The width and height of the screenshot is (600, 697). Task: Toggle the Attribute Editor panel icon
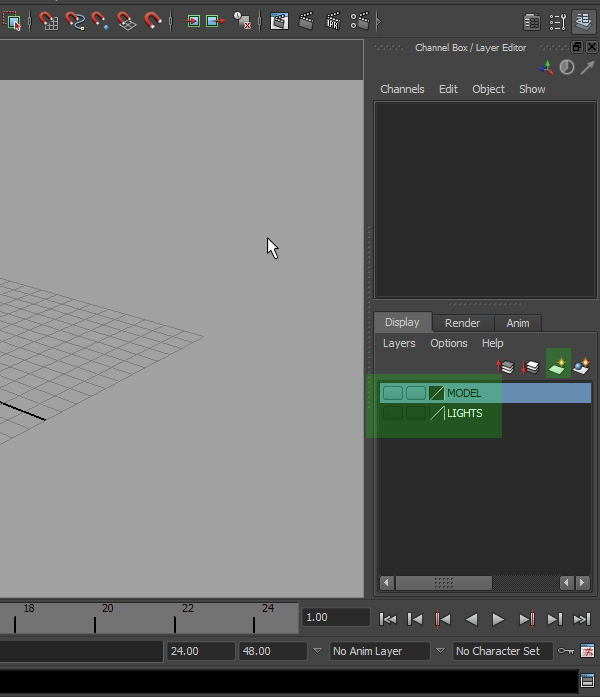(x=532, y=22)
